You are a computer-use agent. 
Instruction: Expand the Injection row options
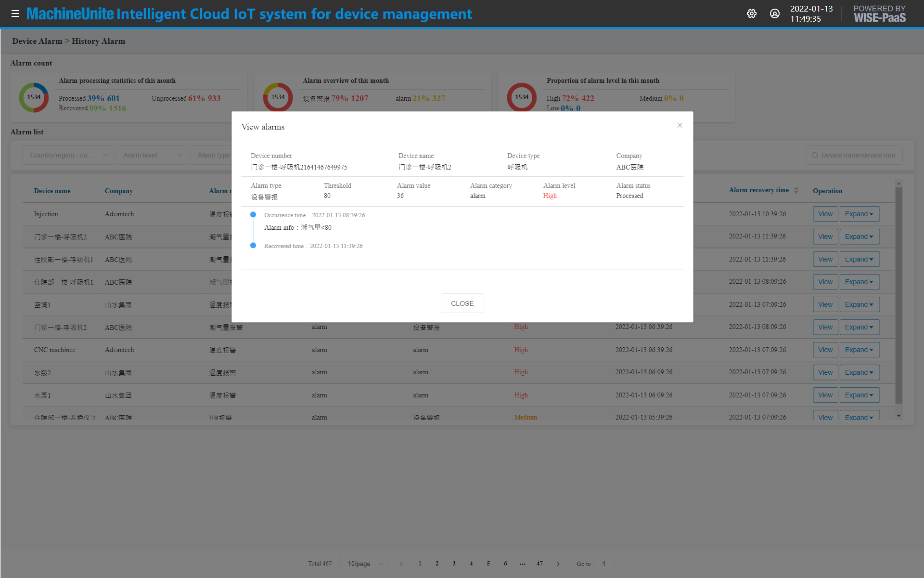(x=859, y=214)
